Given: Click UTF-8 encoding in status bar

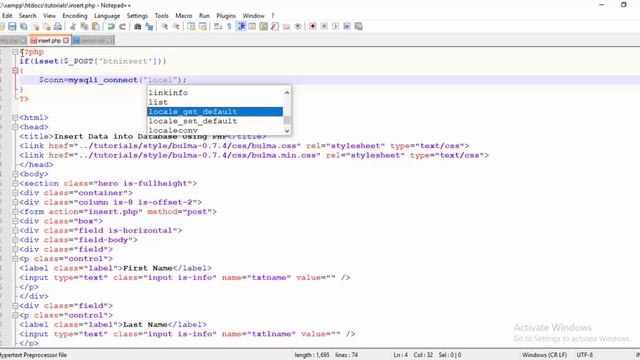Looking at the screenshot, I should click(x=584, y=355).
